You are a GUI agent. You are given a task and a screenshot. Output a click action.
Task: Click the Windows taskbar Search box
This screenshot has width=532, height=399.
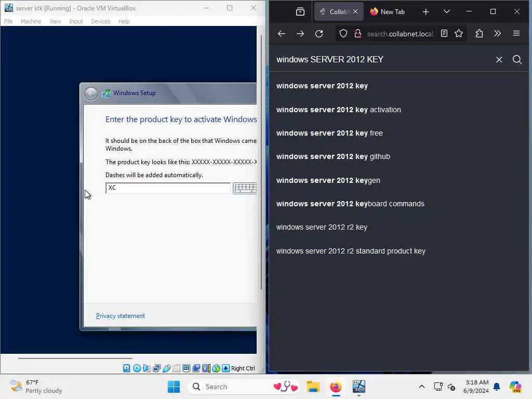coord(243,387)
